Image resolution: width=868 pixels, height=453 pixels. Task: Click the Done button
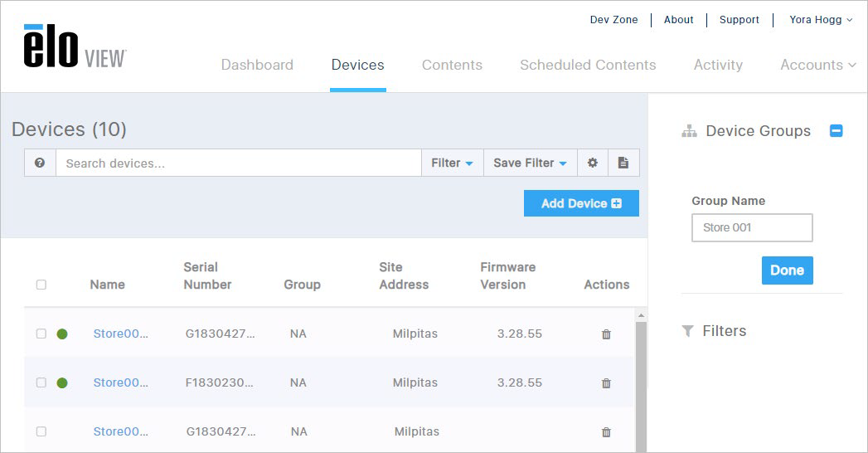[788, 270]
